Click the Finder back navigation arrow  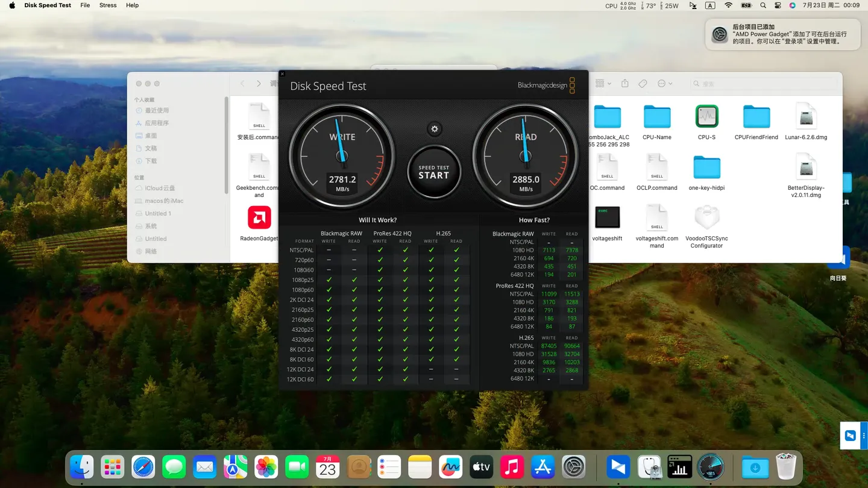pos(242,83)
